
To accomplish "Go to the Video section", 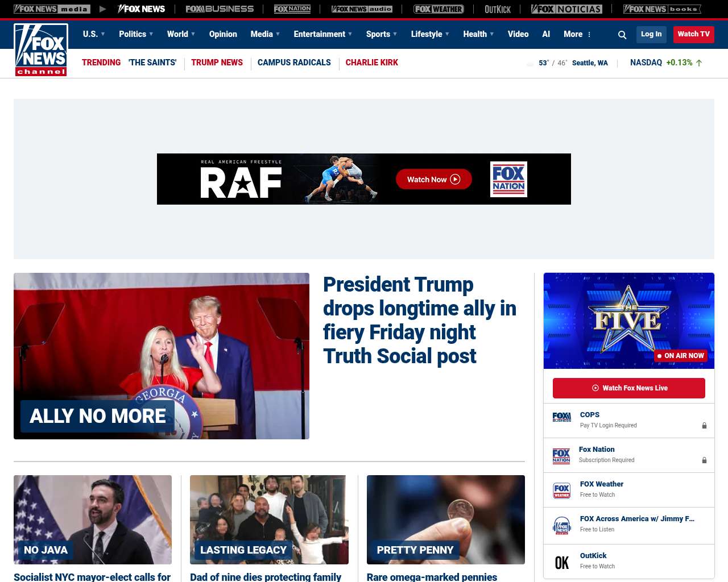I will 518,34.
